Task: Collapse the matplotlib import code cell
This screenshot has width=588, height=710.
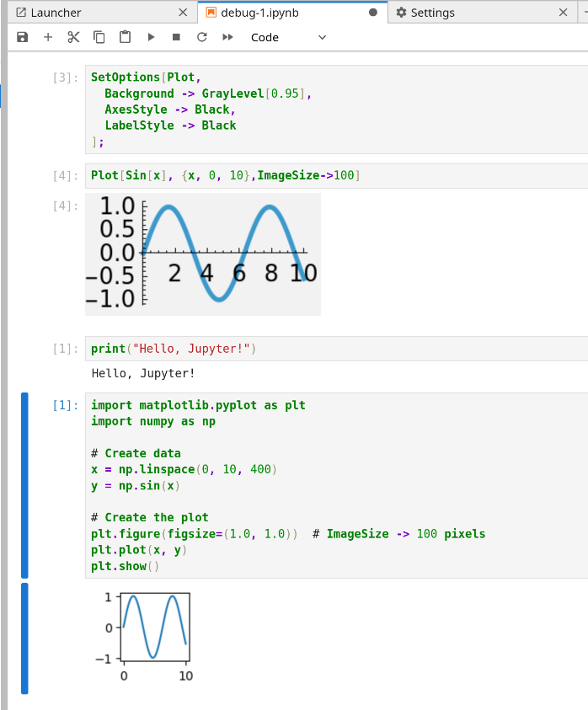Action: pos(24,484)
